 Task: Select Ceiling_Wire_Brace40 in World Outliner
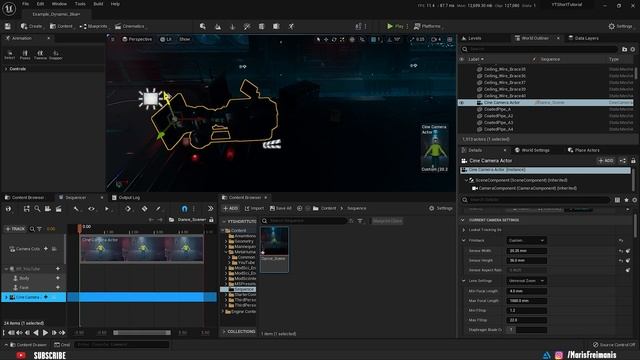504,96
